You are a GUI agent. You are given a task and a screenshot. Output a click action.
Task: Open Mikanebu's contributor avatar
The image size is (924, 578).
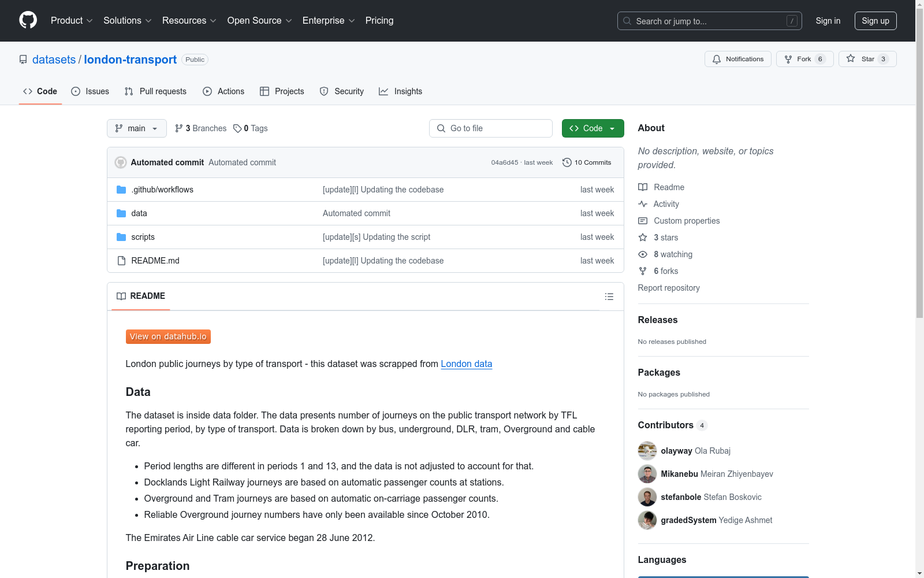tap(647, 474)
